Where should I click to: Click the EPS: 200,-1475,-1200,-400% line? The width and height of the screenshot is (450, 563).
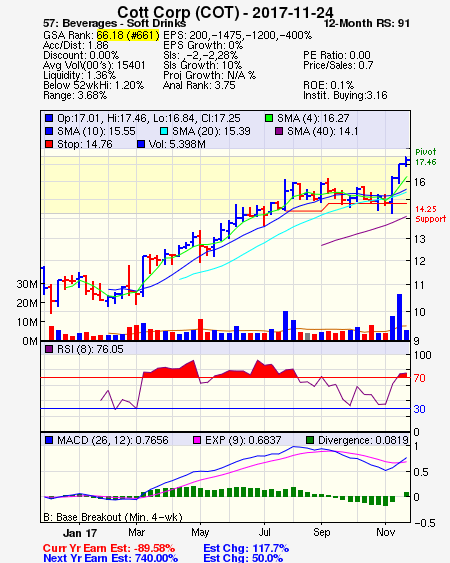[237, 35]
